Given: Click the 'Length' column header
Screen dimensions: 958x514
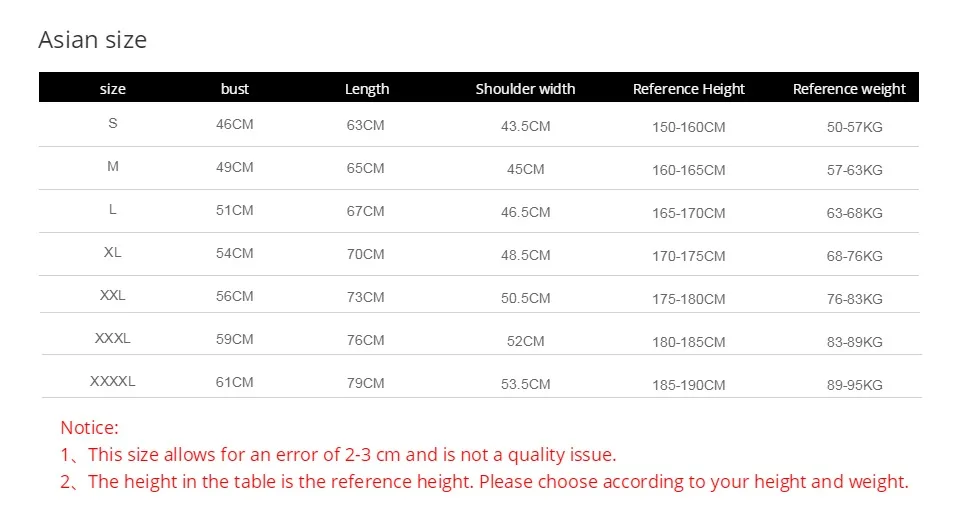Looking at the screenshot, I should (x=367, y=89).
